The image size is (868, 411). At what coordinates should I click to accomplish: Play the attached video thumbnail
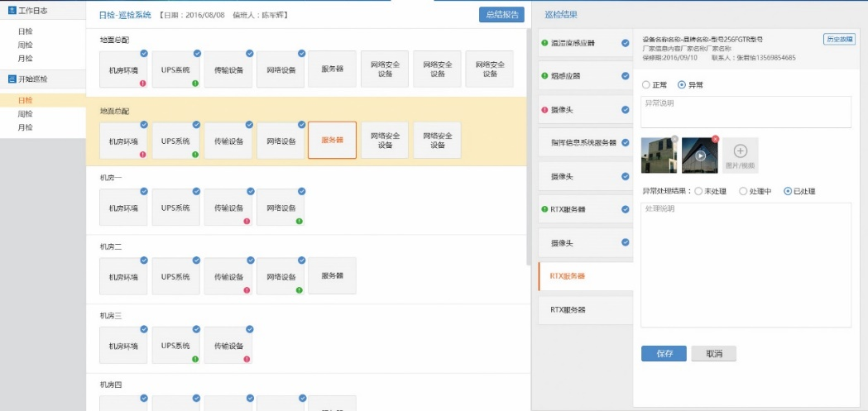click(x=699, y=155)
